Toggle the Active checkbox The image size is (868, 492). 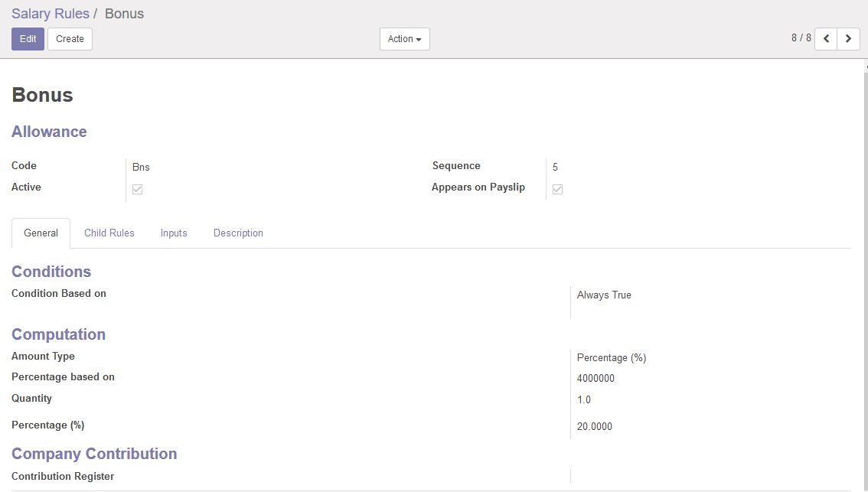coord(138,189)
